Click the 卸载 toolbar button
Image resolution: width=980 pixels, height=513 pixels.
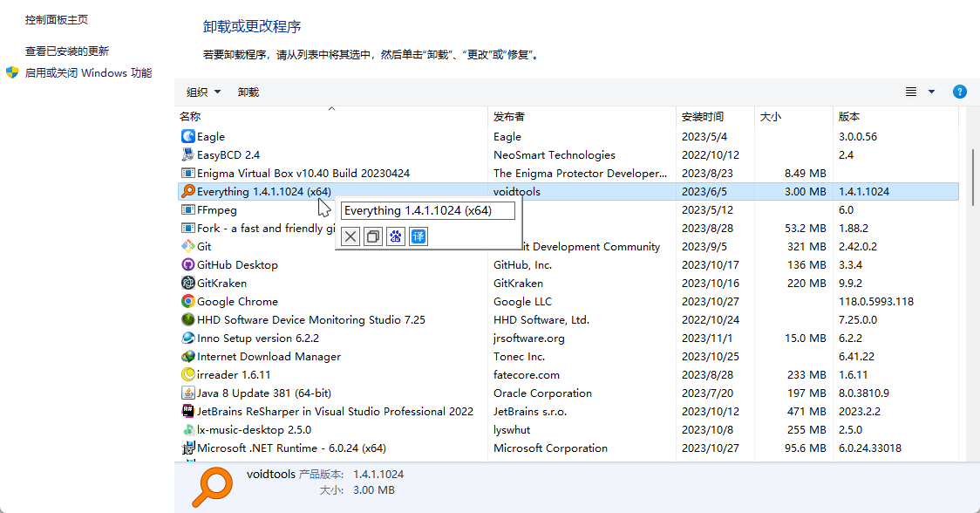[248, 92]
